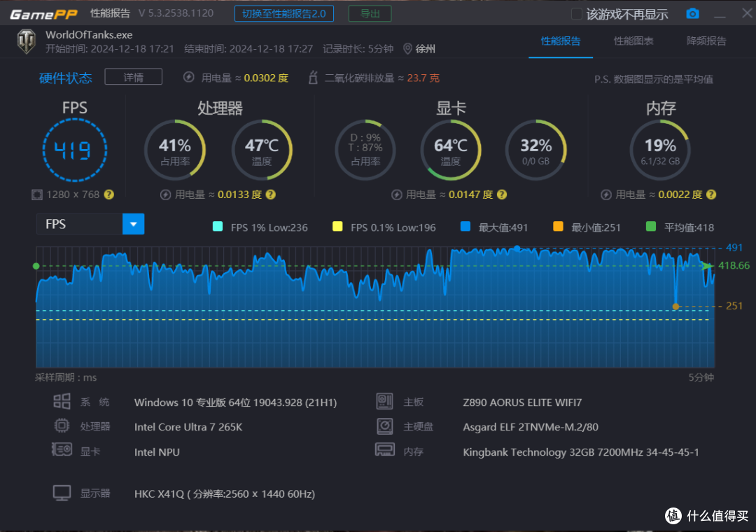Close the GamePP report window
This screenshot has height=532, width=756.
(x=747, y=13)
